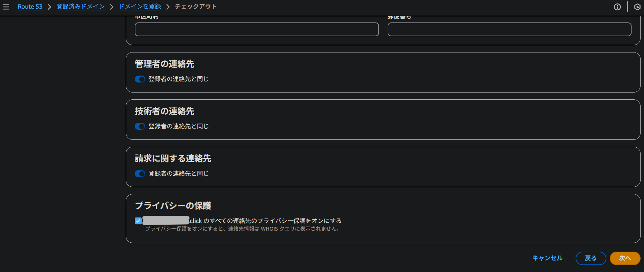Screen dimensions: 644x272
Task: Click the プライバシーの保護 heading
Action: pyautogui.click(x=173, y=206)
